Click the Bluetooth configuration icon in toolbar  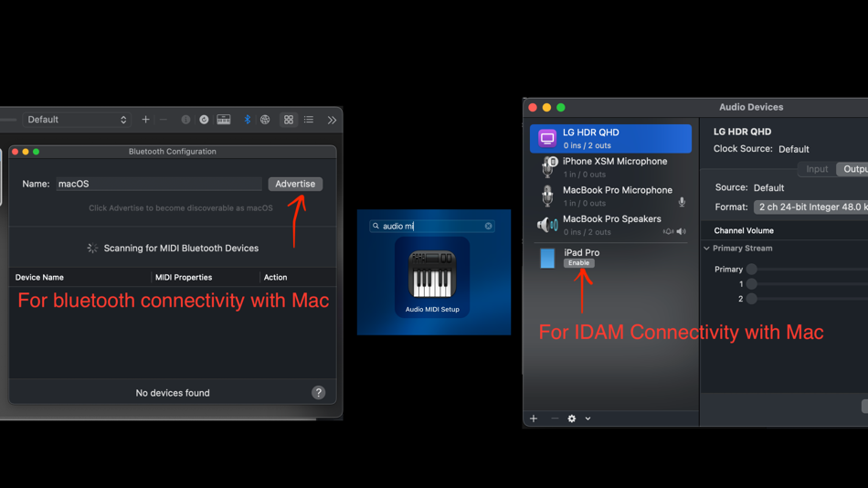(x=248, y=120)
